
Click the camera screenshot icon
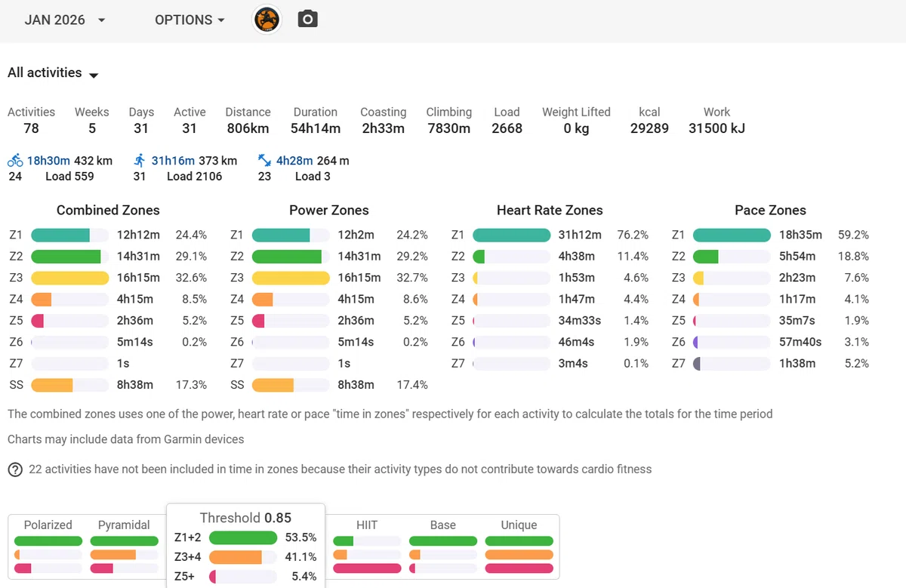point(307,20)
